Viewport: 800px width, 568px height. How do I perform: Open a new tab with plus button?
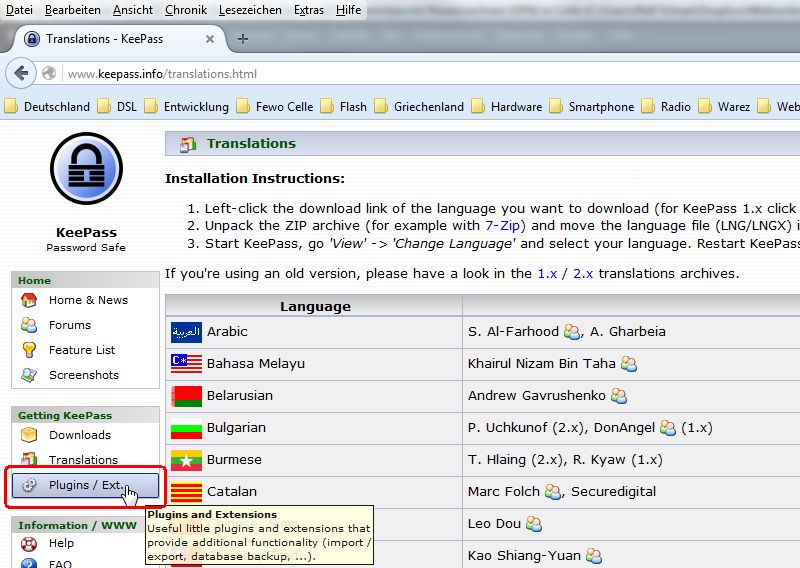[243, 39]
